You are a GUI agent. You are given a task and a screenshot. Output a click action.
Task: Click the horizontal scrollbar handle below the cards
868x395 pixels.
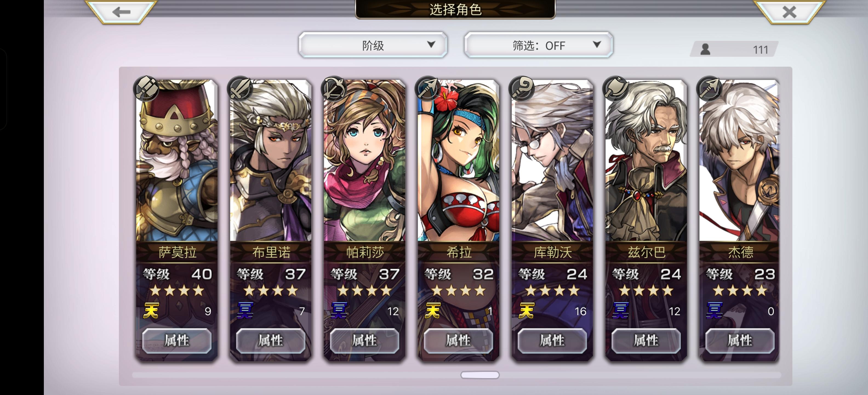coord(480,375)
